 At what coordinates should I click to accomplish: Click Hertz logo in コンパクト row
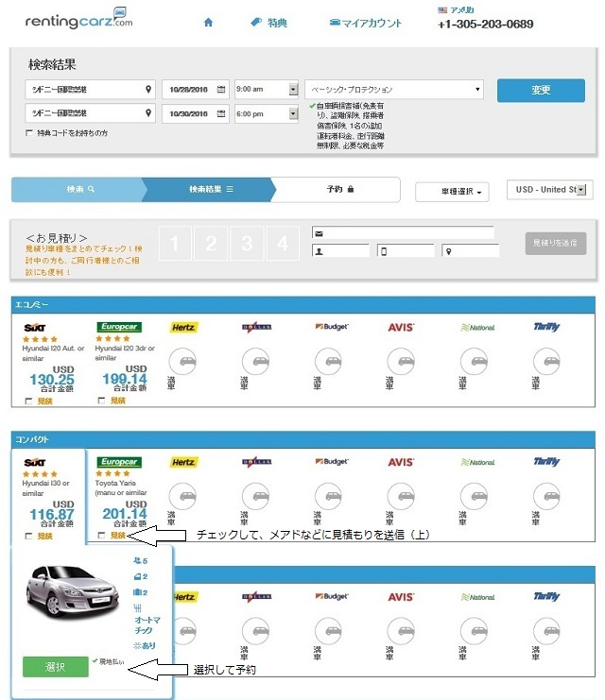click(x=183, y=462)
